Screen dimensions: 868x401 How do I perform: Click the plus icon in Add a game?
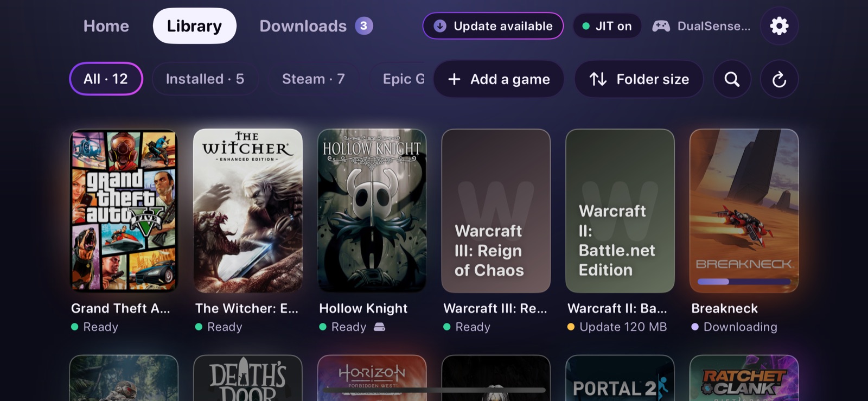point(454,79)
